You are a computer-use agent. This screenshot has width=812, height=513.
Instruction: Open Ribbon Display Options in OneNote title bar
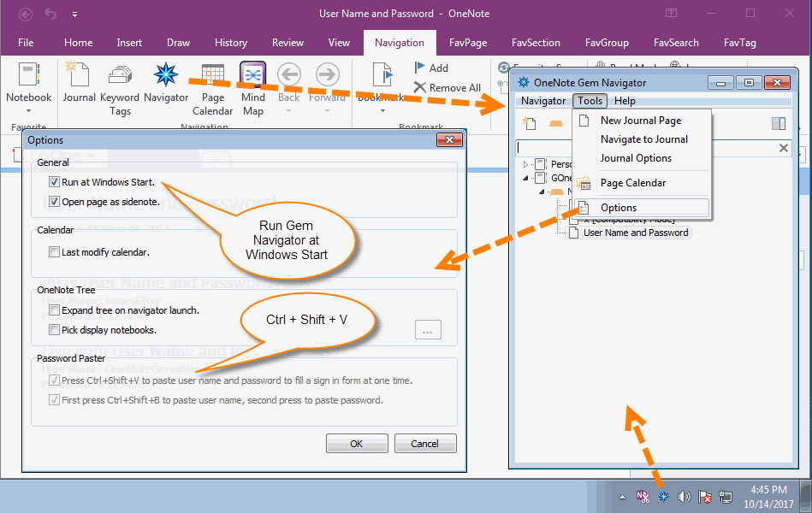point(671,14)
